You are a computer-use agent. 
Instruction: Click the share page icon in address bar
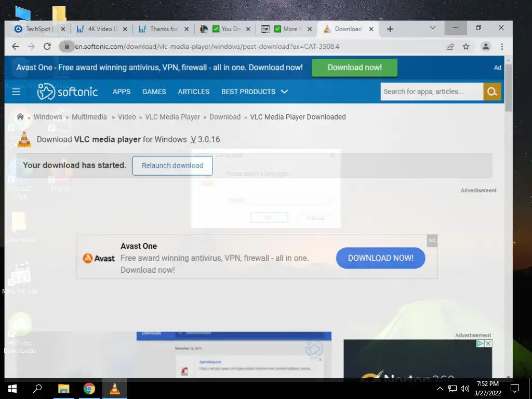[450, 46]
